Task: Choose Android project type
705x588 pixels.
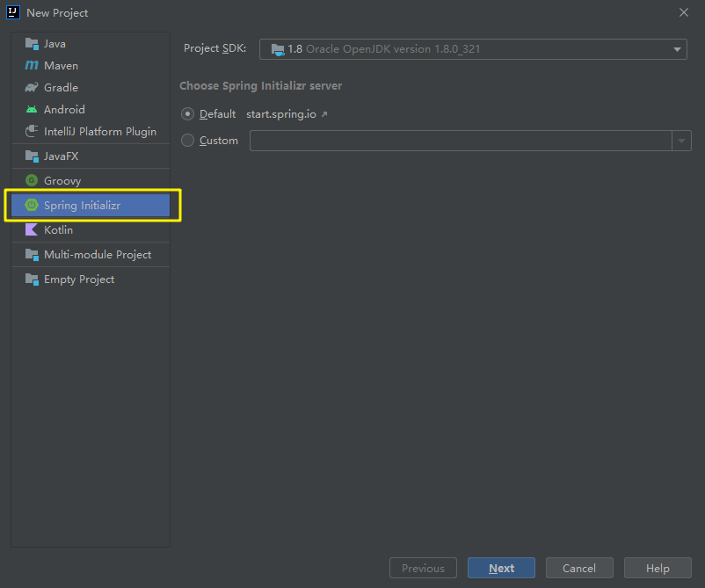Action: click(91, 110)
